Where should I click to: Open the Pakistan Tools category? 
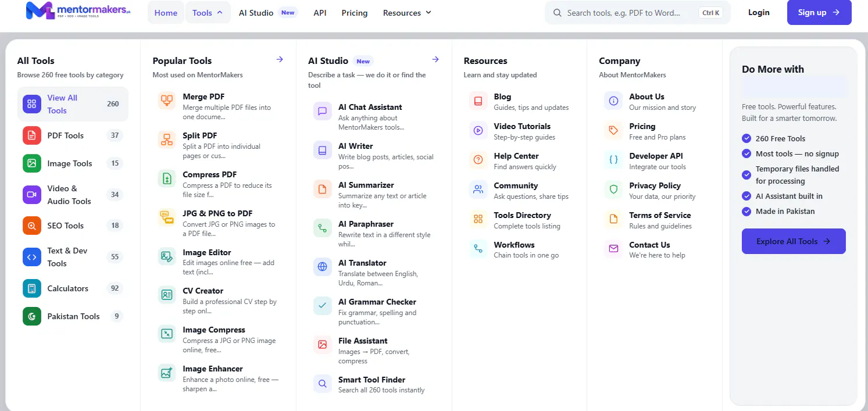(73, 316)
